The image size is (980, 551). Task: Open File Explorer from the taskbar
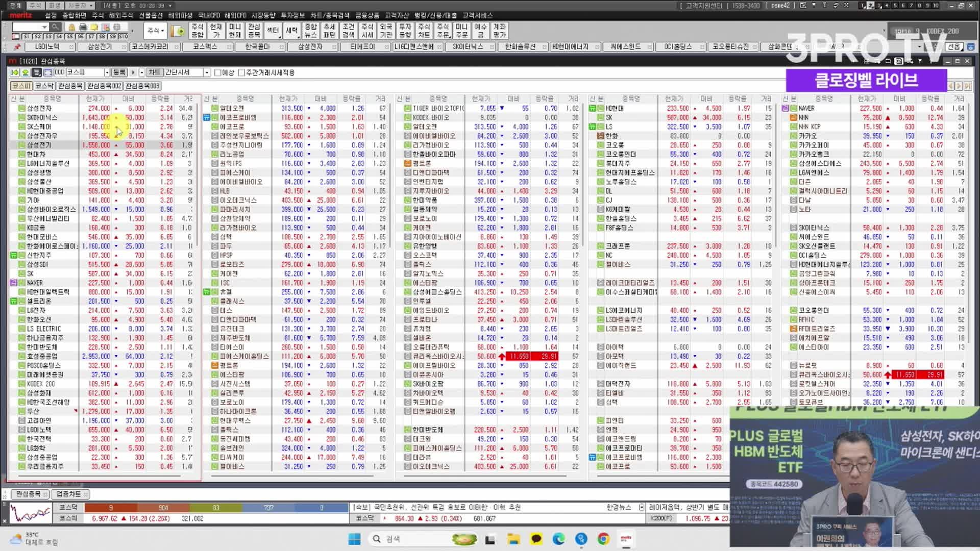[x=513, y=539]
